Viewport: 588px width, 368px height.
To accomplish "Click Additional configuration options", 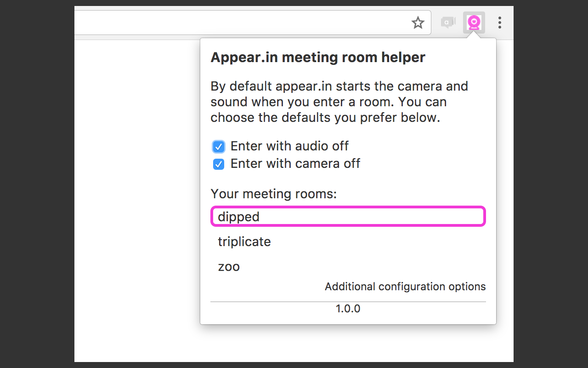I will click(405, 286).
